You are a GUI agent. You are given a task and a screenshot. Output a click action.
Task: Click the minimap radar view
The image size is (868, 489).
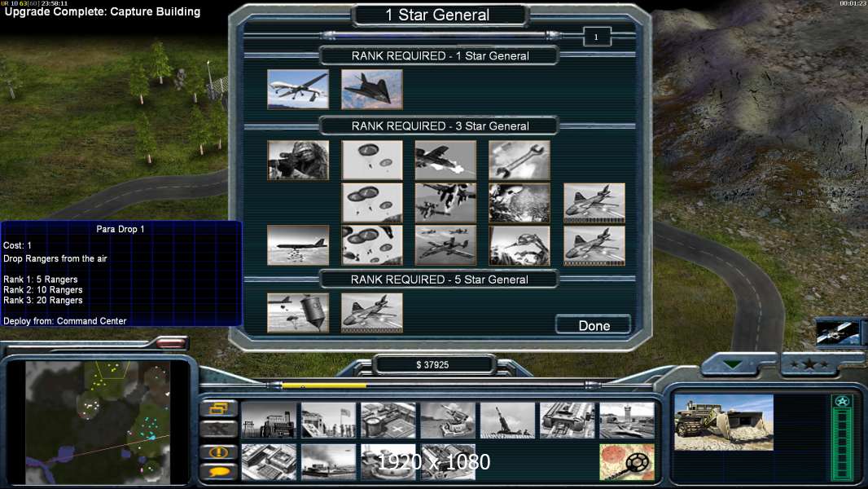99,421
